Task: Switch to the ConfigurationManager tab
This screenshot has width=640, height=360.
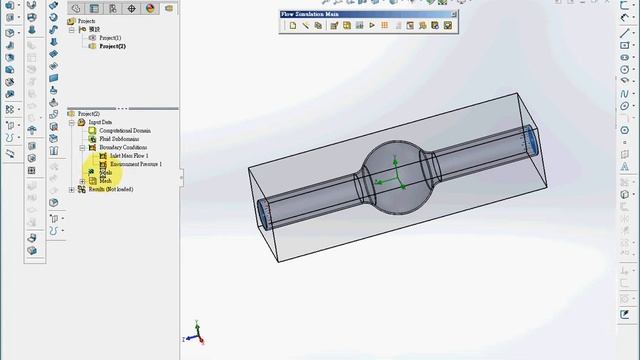Action: tap(113, 8)
